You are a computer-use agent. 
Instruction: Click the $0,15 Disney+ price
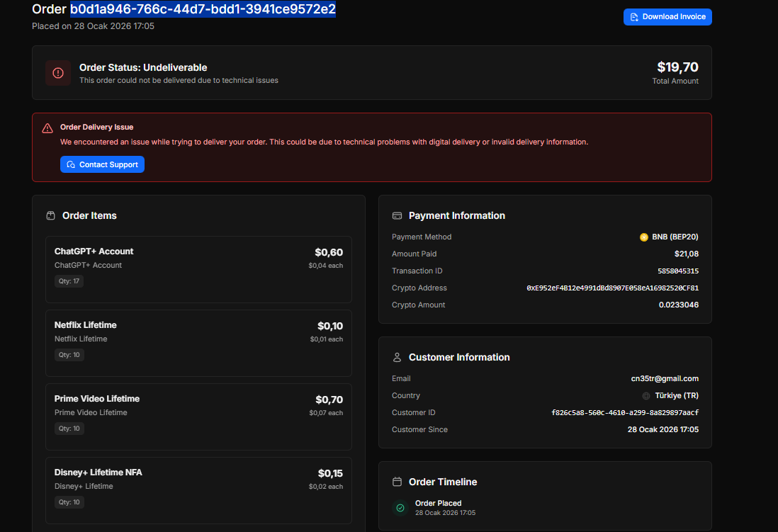pos(330,473)
